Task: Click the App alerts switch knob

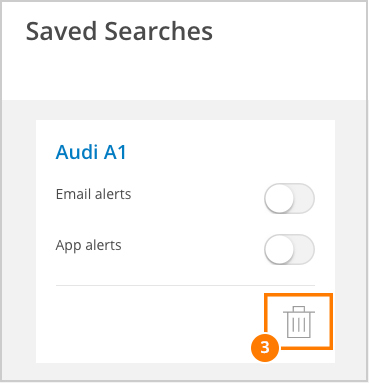Action: [x=279, y=249]
